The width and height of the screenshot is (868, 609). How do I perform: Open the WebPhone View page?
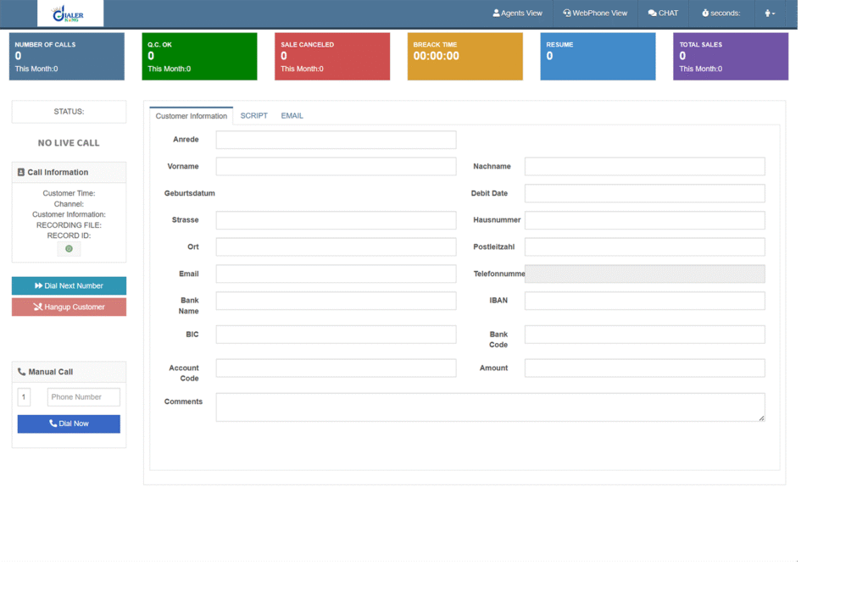pos(595,14)
